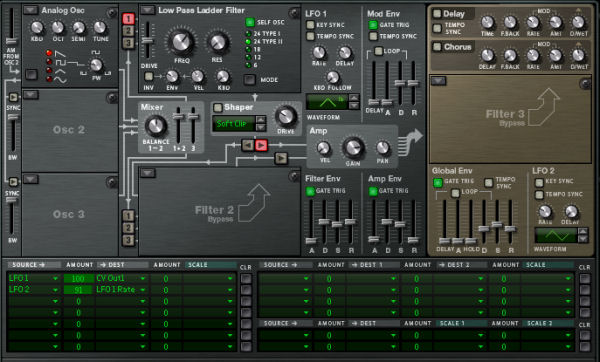The height and width of the screenshot is (362, 600).
Task: Open LFO1 Rate destination dropdown
Action: (143, 290)
